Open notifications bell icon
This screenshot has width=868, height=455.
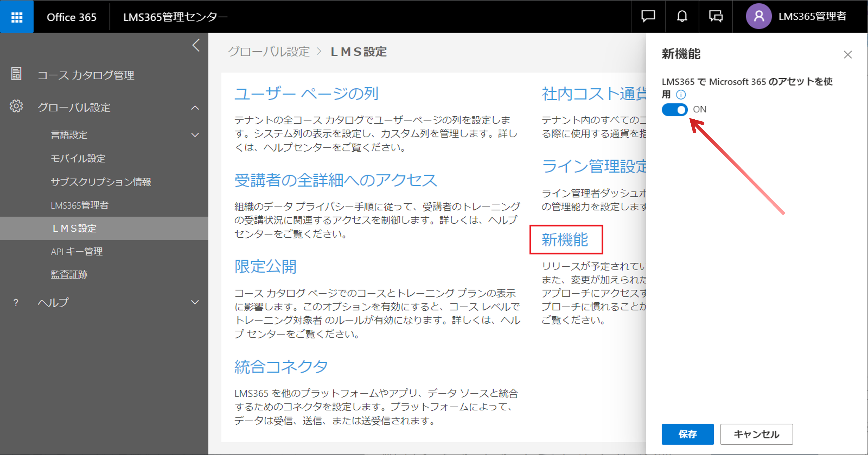(682, 16)
